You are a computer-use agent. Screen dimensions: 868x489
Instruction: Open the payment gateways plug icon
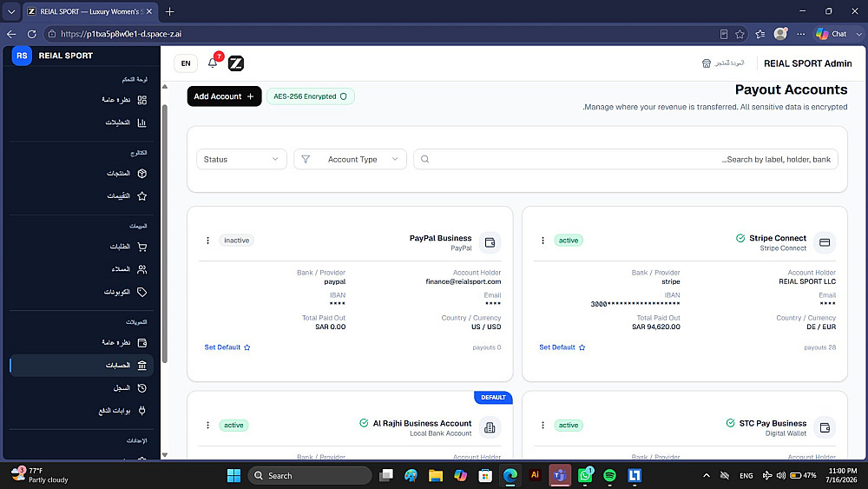141,410
